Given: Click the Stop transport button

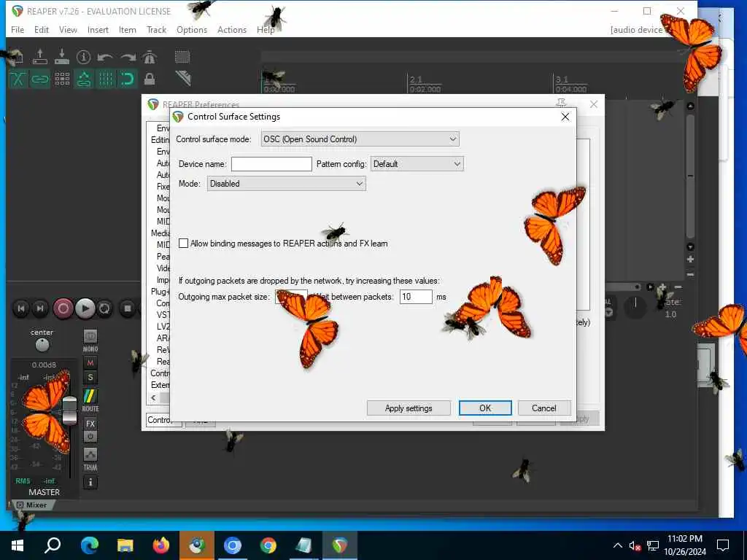Looking at the screenshot, I should coord(127,308).
